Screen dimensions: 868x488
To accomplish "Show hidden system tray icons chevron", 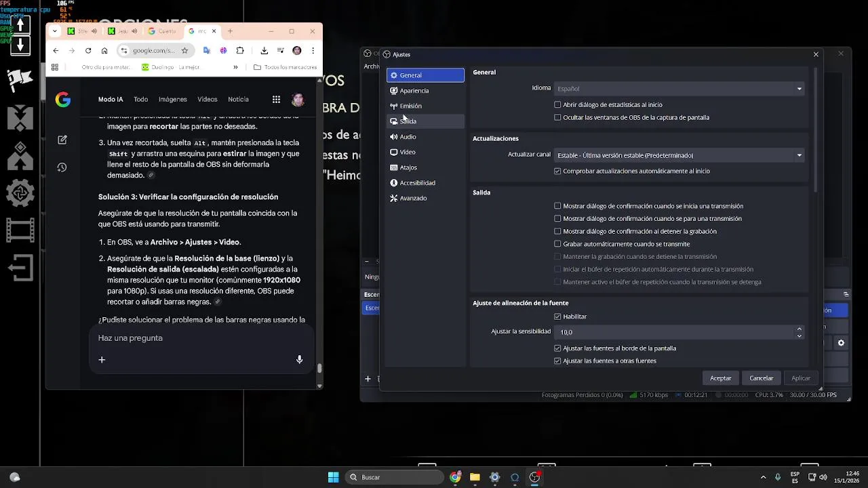I will [763, 477].
